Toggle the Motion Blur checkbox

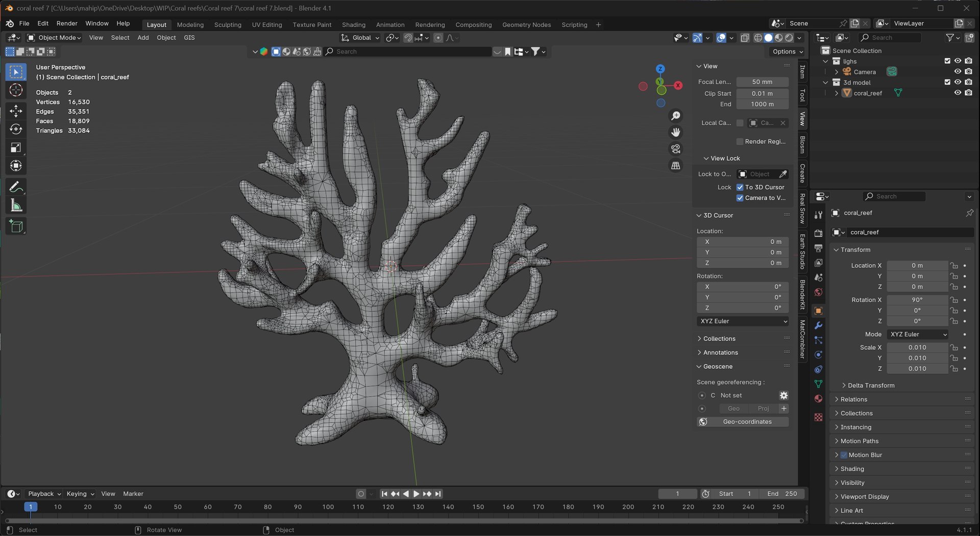point(844,455)
